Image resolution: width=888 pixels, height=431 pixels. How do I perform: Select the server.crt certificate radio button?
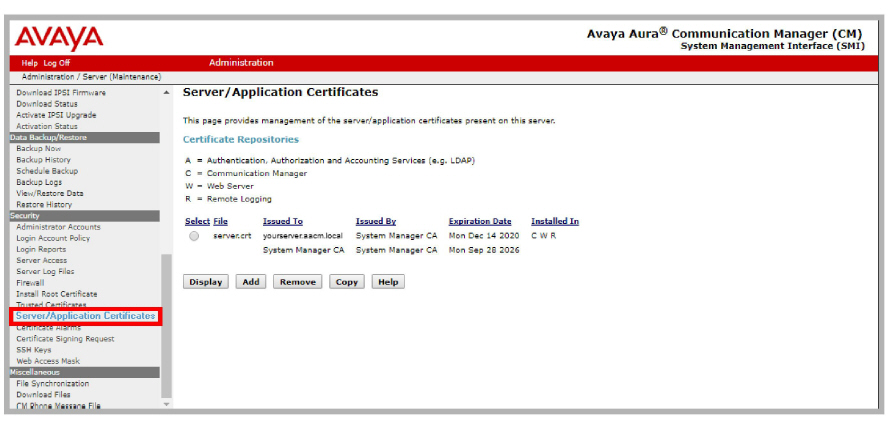tap(194, 236)
